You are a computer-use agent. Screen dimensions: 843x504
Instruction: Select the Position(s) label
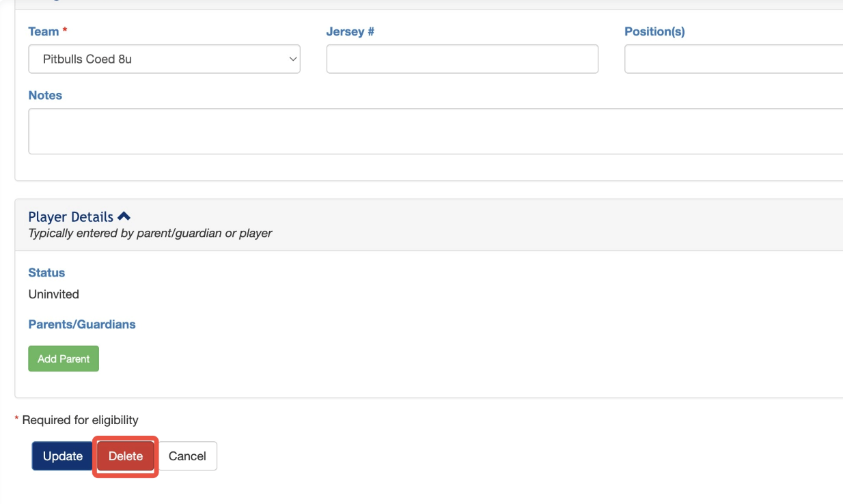(654, 31)
